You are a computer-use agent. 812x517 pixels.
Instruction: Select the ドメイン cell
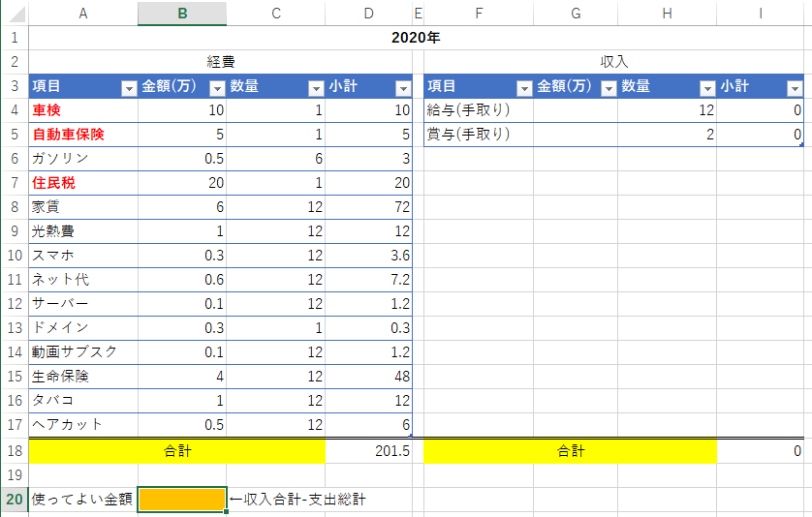pyautogui.click(x=83, y=328)
